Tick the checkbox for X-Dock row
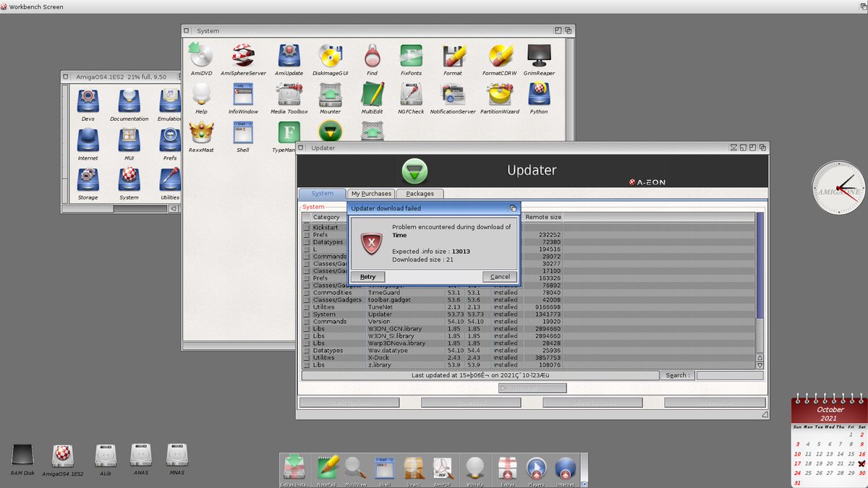The height and width of the screenshot is (488, 868). (x=307, y=358)
